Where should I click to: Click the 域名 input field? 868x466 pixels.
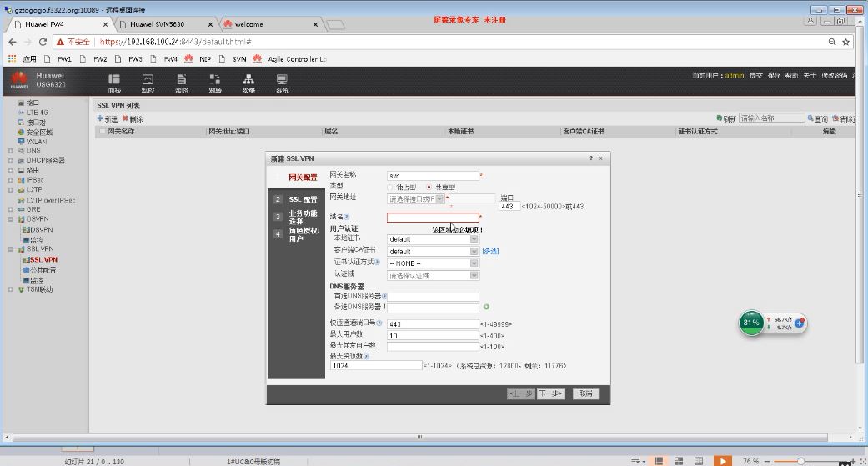[x=432, y=218]
